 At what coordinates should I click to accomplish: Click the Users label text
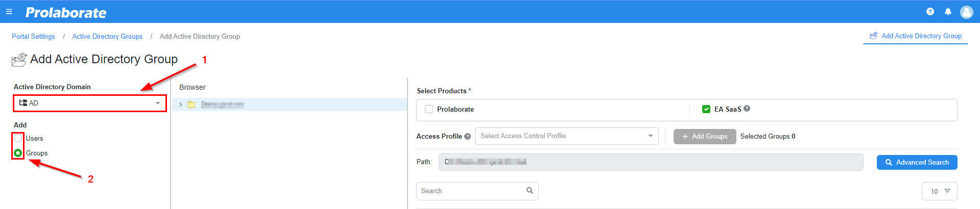pyautogui.click(x=34, y=139)
